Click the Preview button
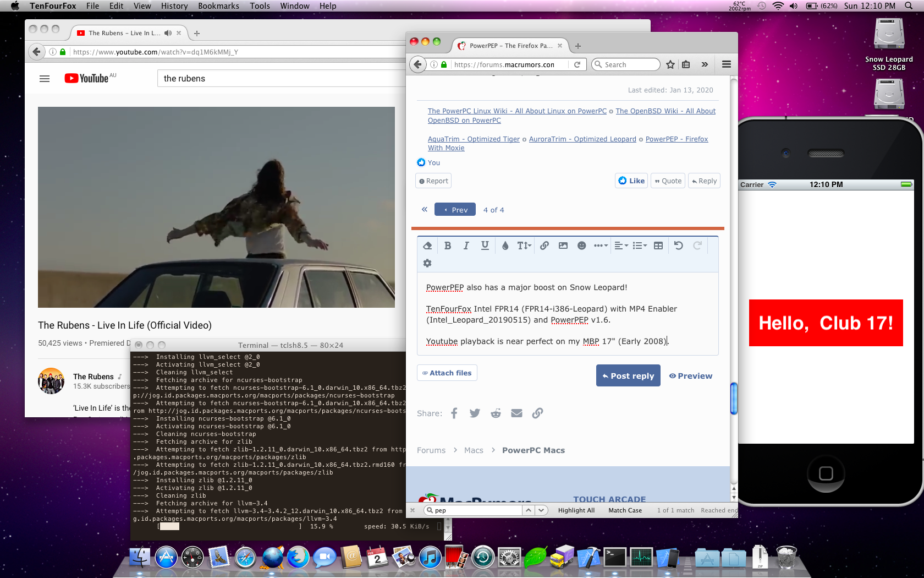This screenshot has width=924, height=578. click(691, 376)
